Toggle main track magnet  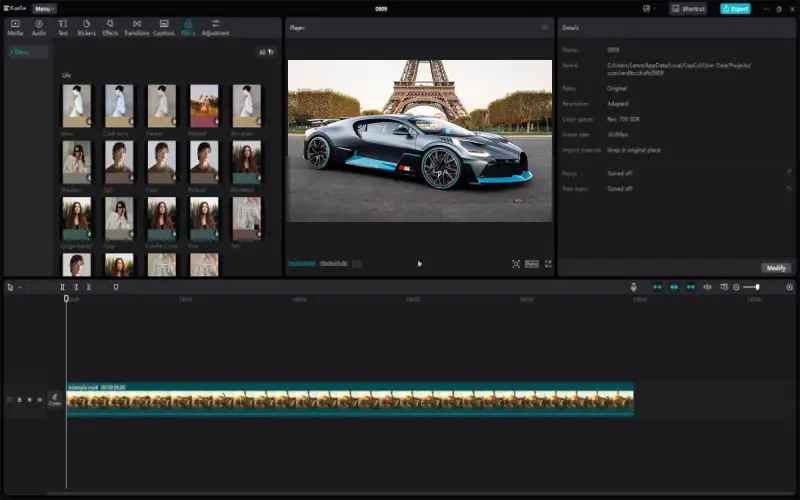[657, 287]
